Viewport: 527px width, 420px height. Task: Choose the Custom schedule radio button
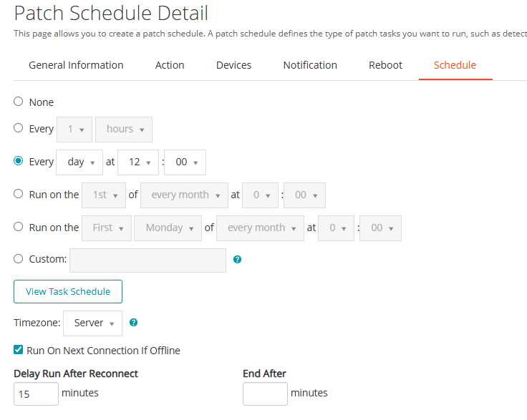coord(19,259)
